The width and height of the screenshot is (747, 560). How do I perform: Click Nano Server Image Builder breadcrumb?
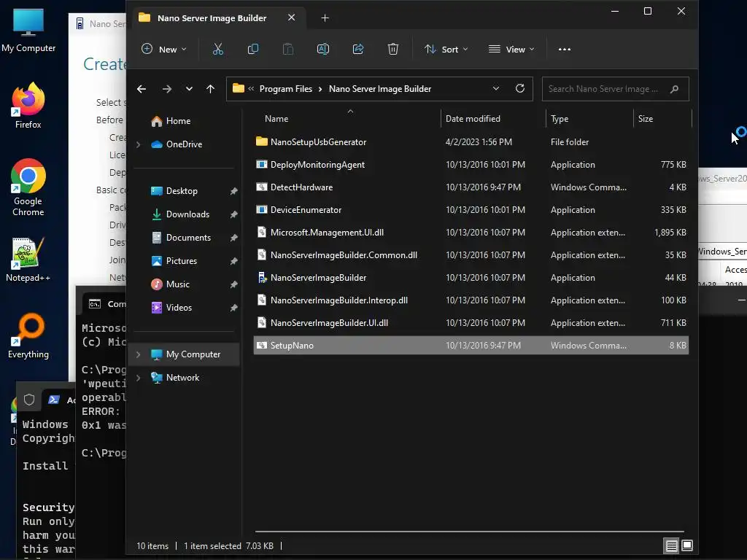point(379,89)
